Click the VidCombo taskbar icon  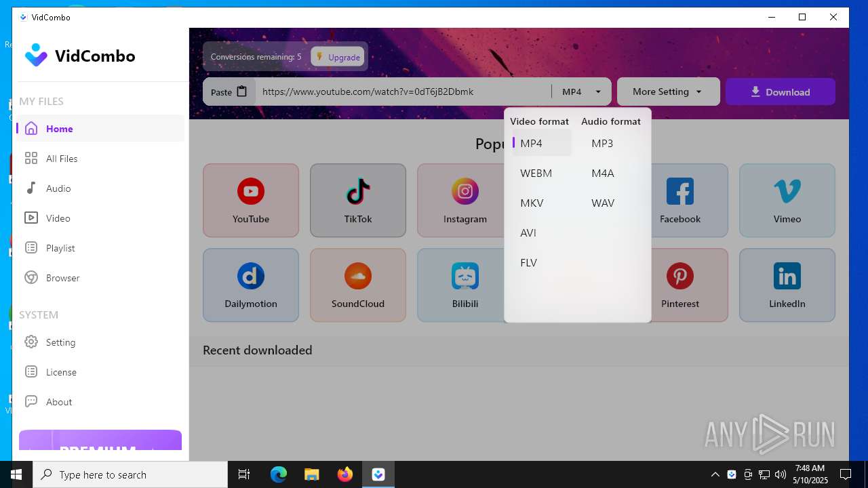pyautogui.click(x=378, y=474)
